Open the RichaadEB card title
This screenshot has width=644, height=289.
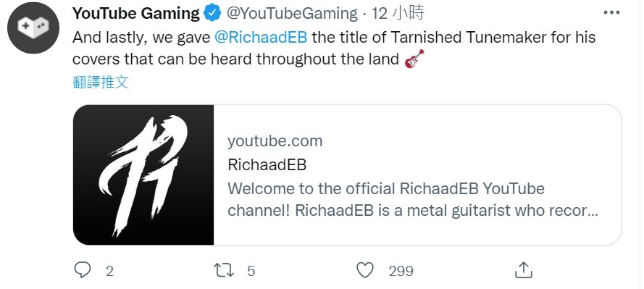point(267,165)
